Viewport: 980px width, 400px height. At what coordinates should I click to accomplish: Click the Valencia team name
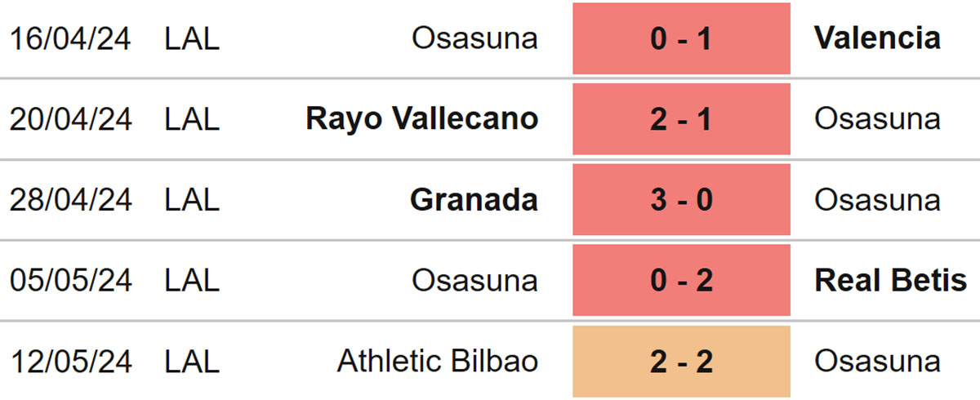coord(877,38)
